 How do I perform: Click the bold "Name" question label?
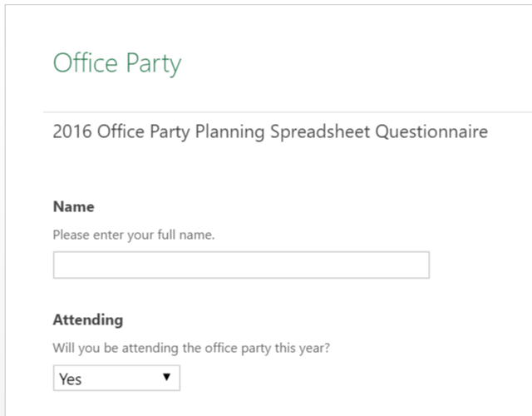tap(74, 206)
